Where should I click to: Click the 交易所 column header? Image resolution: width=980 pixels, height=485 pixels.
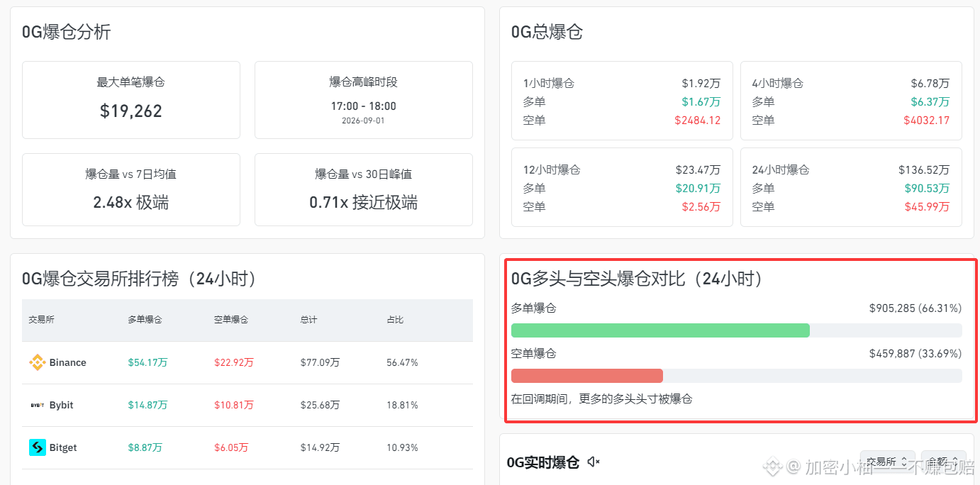point(41,320)
